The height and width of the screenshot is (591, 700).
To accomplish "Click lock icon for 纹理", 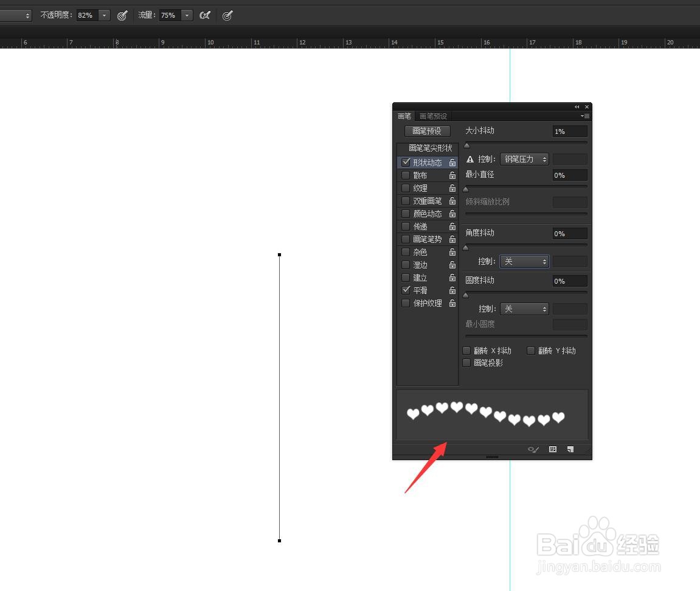I will pos(452,188).
